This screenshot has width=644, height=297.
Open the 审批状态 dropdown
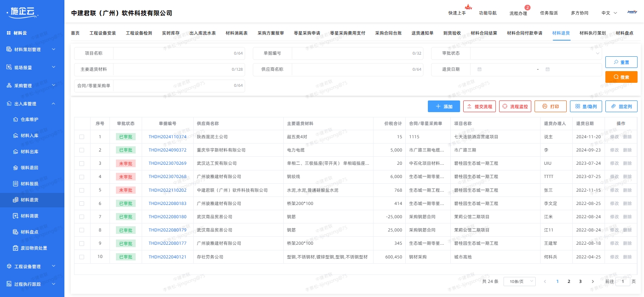coord(536,53)
